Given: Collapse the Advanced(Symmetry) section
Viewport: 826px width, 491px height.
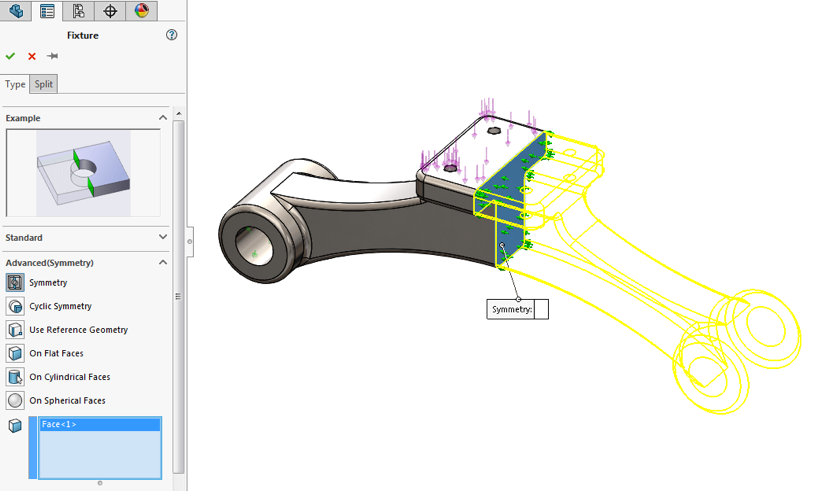Looking at the screenshot, I should click(x=163, y=263).
